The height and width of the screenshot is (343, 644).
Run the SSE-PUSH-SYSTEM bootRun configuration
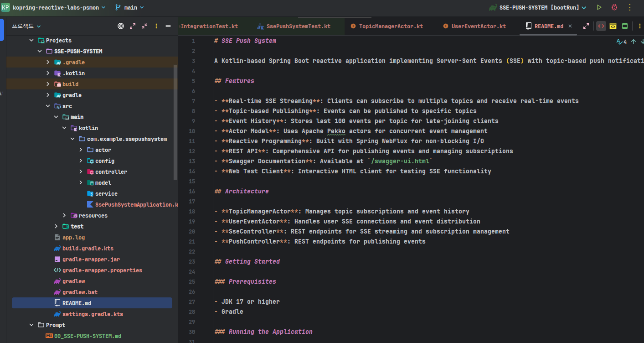point(599,7)
